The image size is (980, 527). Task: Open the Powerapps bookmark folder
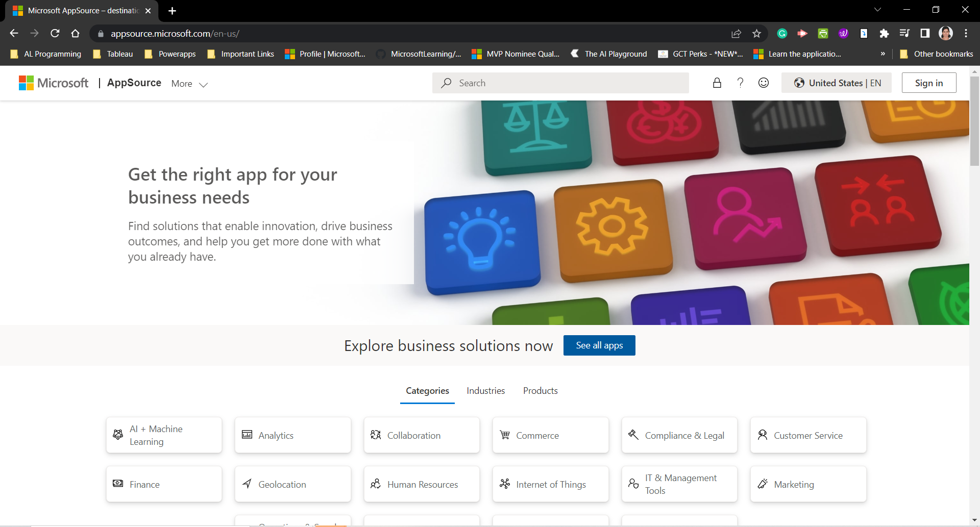(x=170, y=54)
